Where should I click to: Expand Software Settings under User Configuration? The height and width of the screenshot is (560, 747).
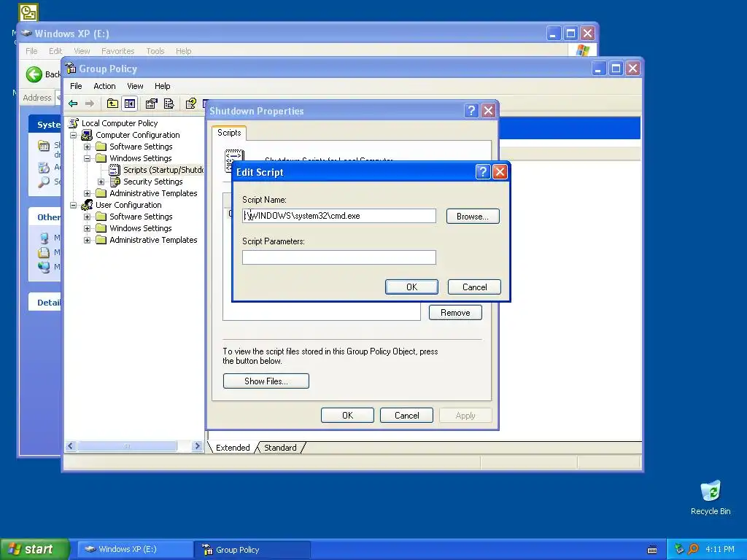pyautogui.click(x=88, y=217)
